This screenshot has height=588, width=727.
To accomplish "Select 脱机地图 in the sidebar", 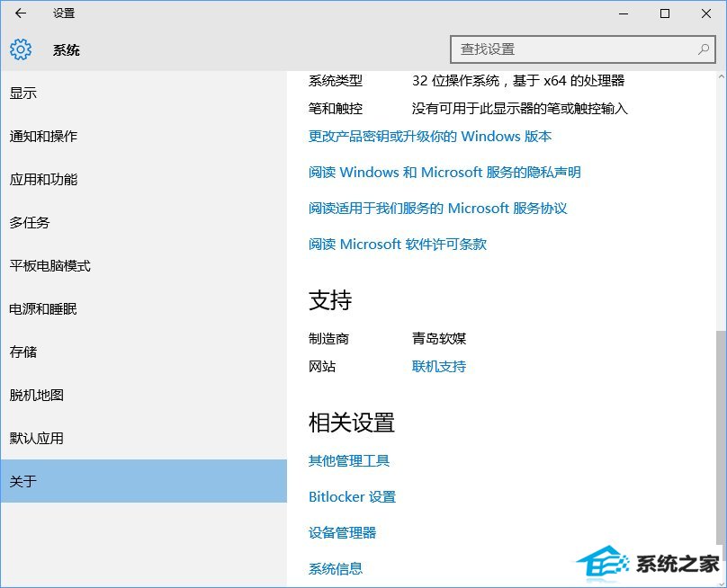I will (x=144, y=395).
